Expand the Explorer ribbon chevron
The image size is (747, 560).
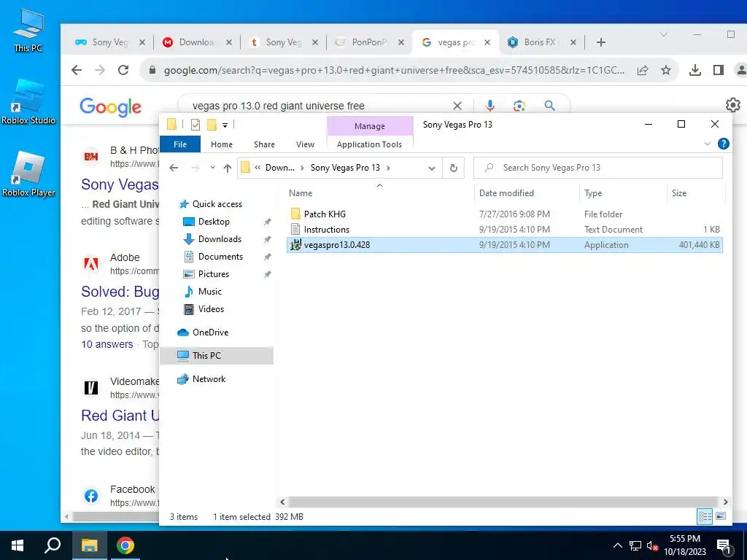pyautogui.click(x=708, y=144)
